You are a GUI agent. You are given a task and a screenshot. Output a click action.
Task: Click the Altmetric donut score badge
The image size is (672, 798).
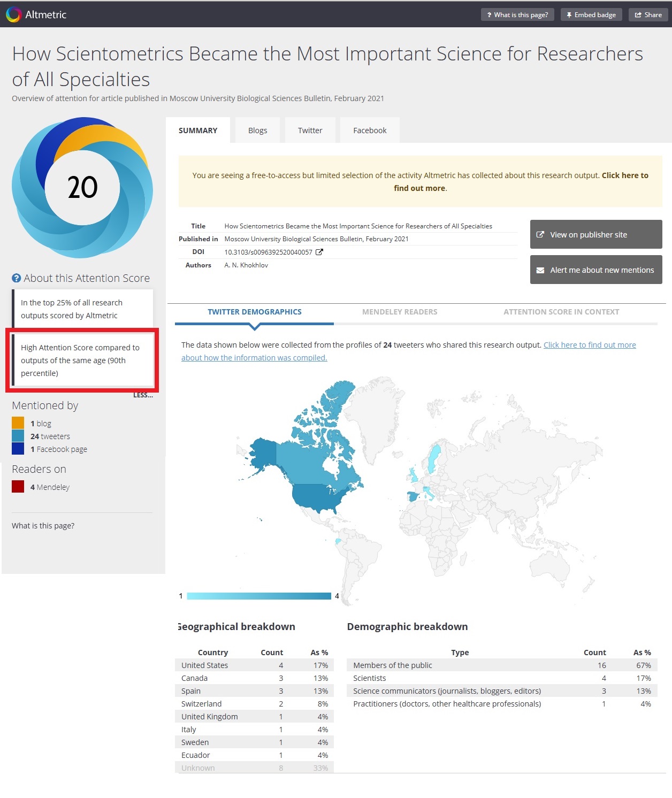tap(82, 188)
